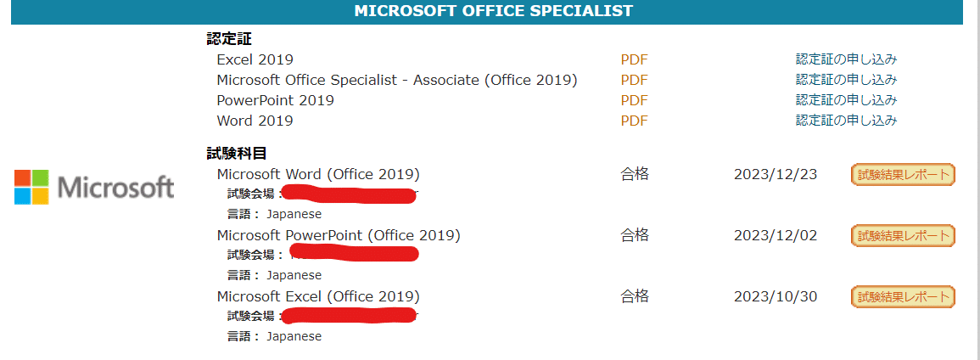This screenshot has width=980, height=360.
Task: Click 認定証の申し込み for Word 2019
Action: [846, 121]
